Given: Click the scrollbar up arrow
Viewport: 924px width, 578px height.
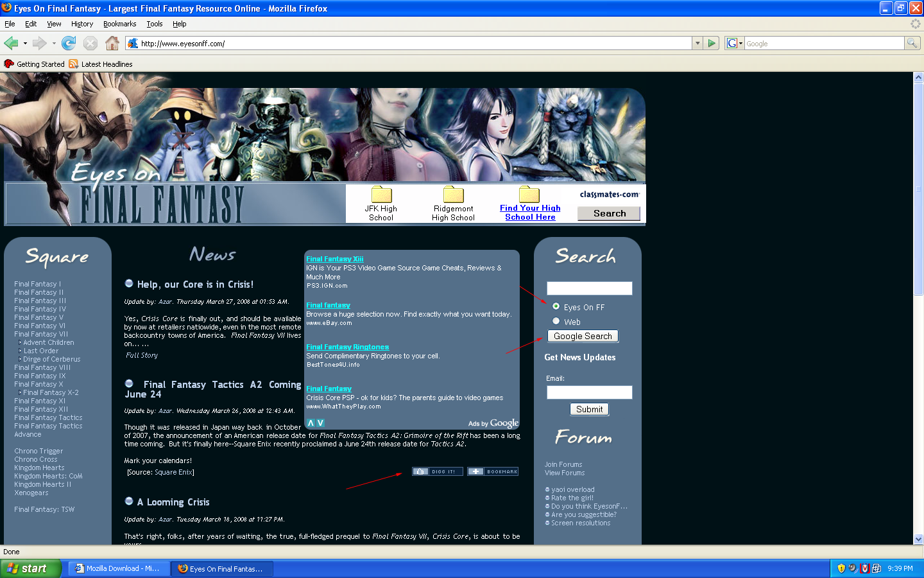Looking at the screenshot, I should [918, 77].
